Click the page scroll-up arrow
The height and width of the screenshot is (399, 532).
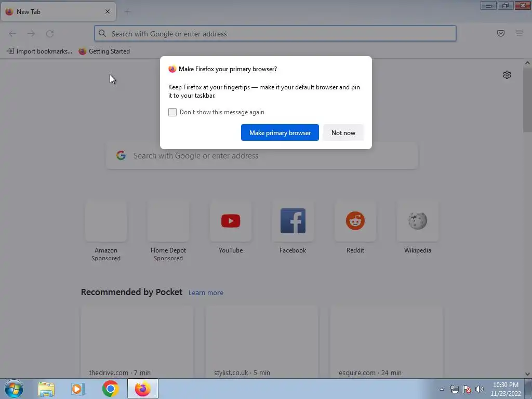point(527,63)
